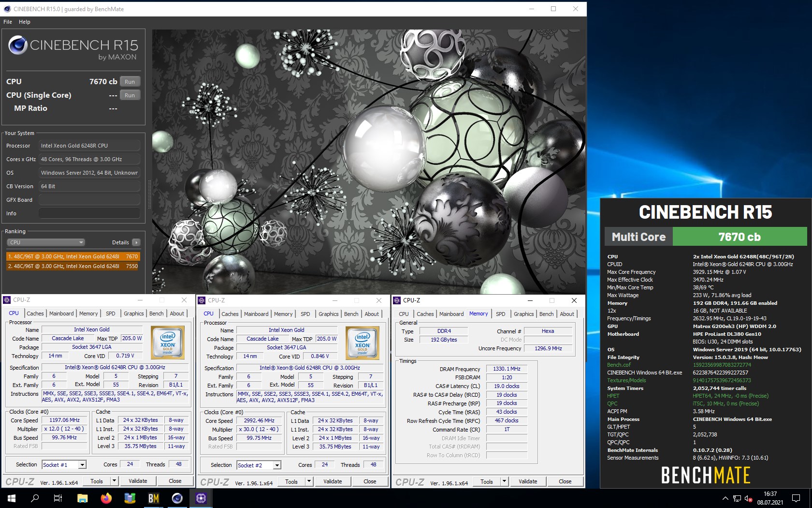This screenshot has height=508, width=812.
Task: Switch to CPU-Z taskbar icon
Action: click(x=201, y=498)
